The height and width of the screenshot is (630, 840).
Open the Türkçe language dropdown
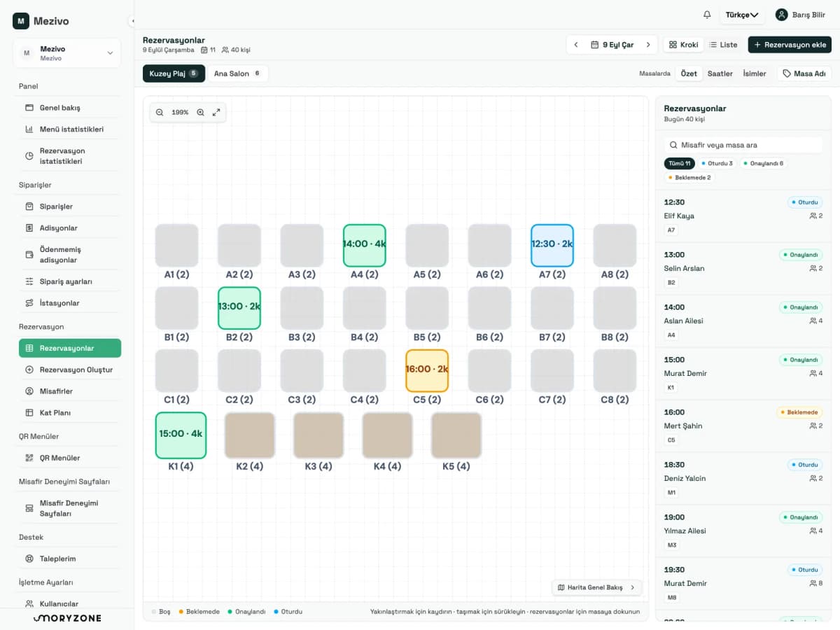(742, 15)
